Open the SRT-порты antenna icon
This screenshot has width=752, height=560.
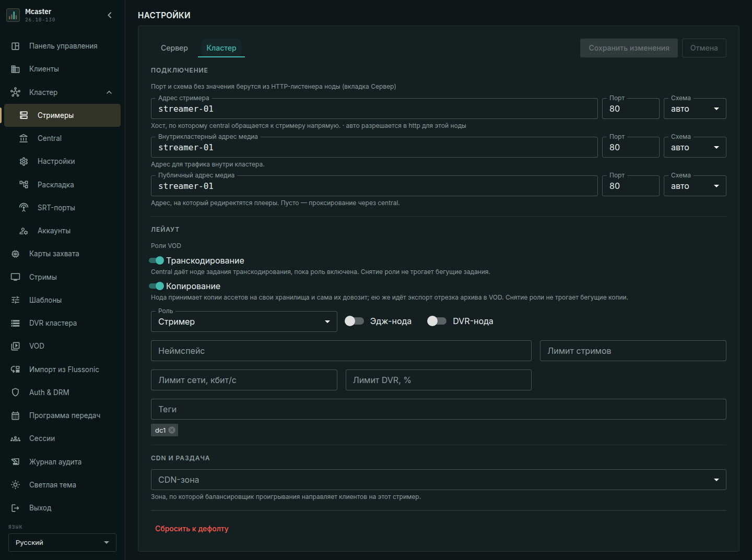[24, 208]
